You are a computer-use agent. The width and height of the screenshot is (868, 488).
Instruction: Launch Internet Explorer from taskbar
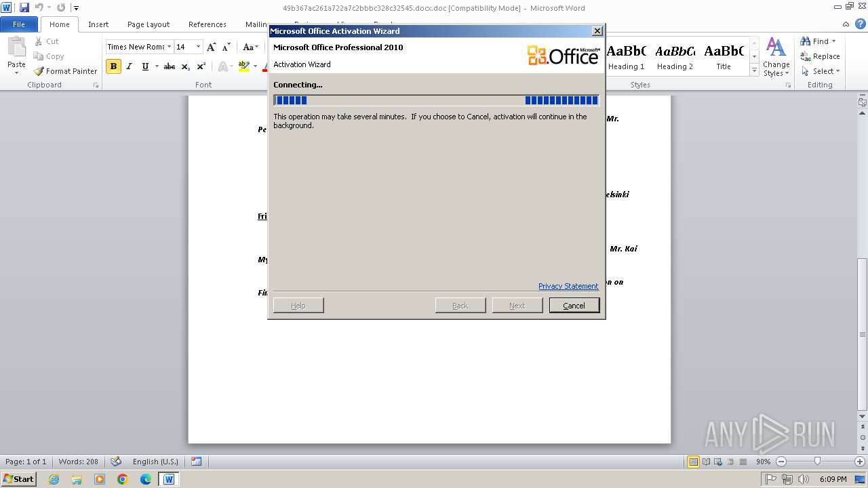pyautogui.click(x=54, y=479)
